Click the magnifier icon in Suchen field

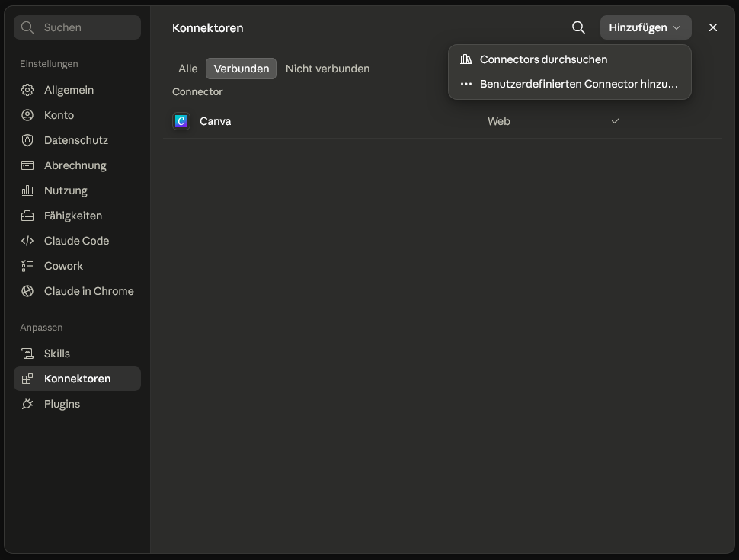(27, 27)
